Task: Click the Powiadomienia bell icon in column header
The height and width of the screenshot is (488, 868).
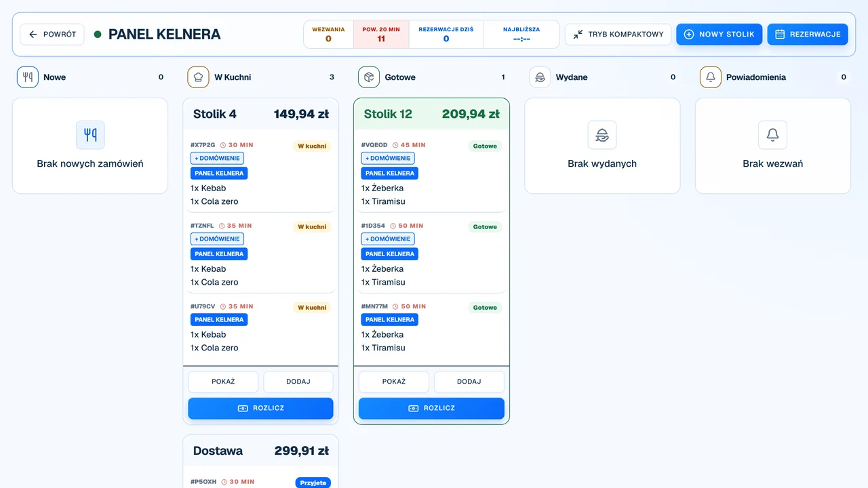Action: click(711, 77)
